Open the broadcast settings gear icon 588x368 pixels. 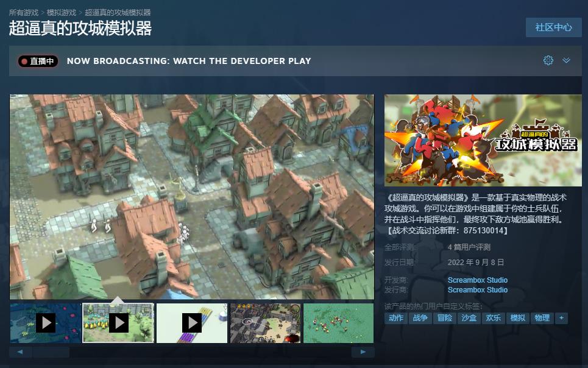[548, 60]
